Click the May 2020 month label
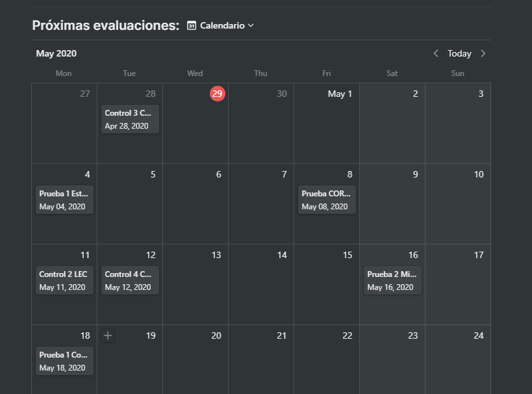 tap(56, 53)
